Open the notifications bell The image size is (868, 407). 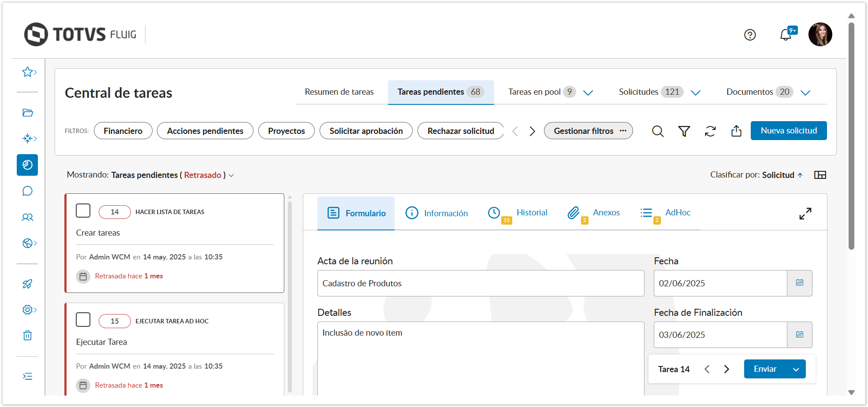click(x=786, y=35)
